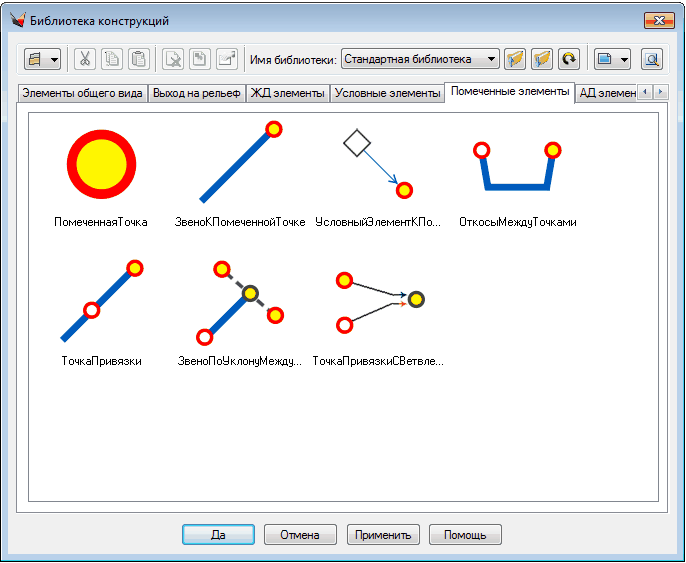Click the Copy icon in the toolbar

(x=112, y=59)
